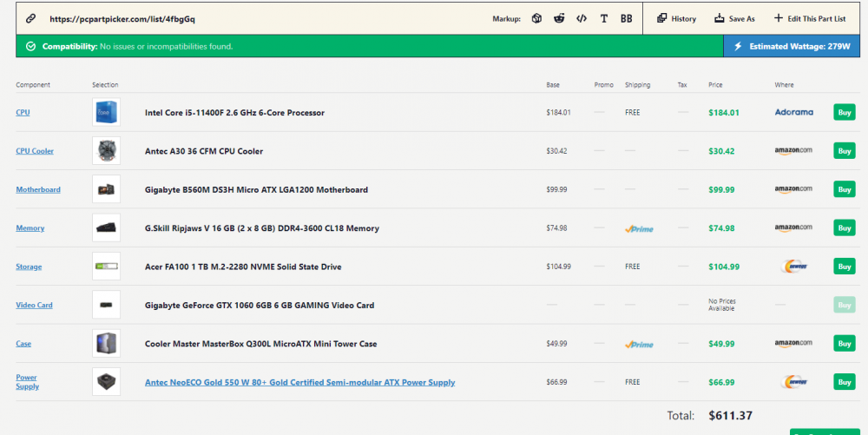Click the $99.99 green Motherboard price
868x435 pixels.
click(x=721, y=190)
